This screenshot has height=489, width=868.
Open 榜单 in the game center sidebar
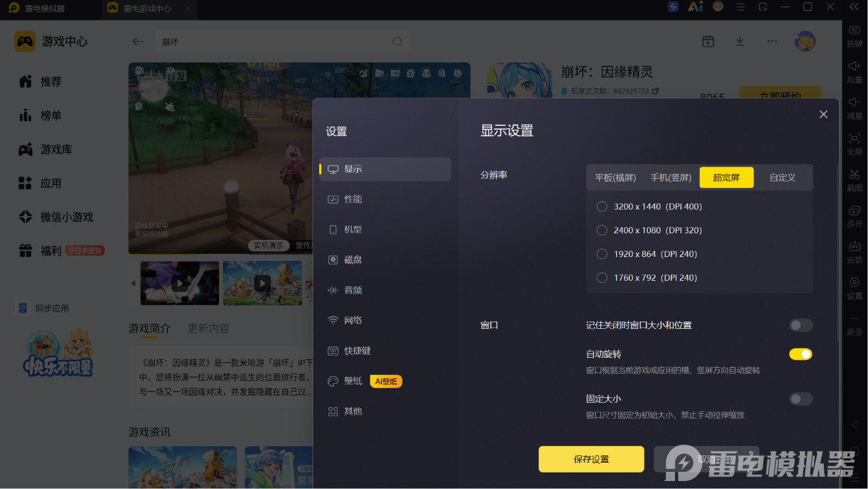click(50, 115)
